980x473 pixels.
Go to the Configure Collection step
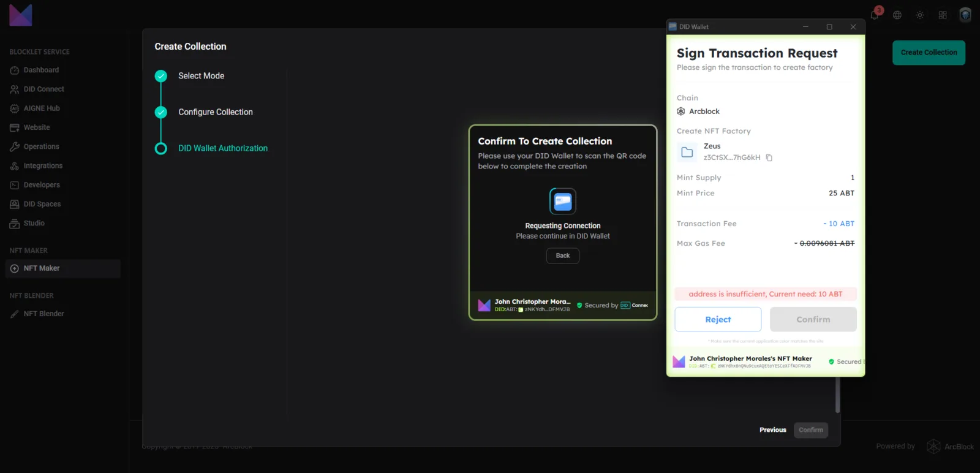click(x=216, y=112)
